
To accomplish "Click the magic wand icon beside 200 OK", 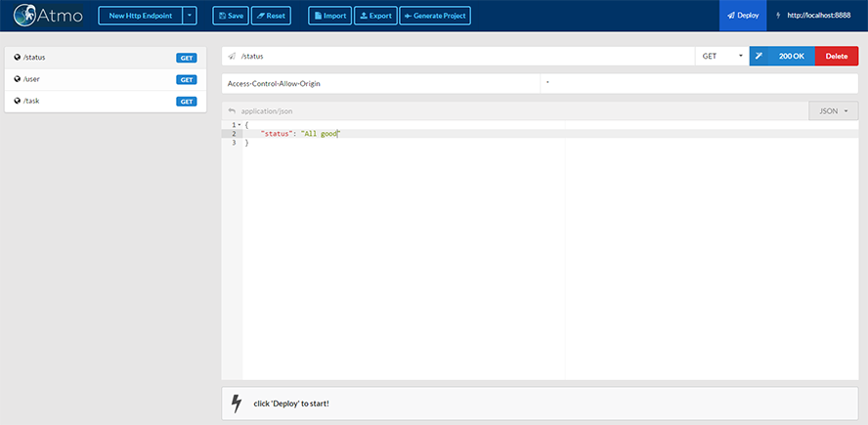I will (759, 56).
